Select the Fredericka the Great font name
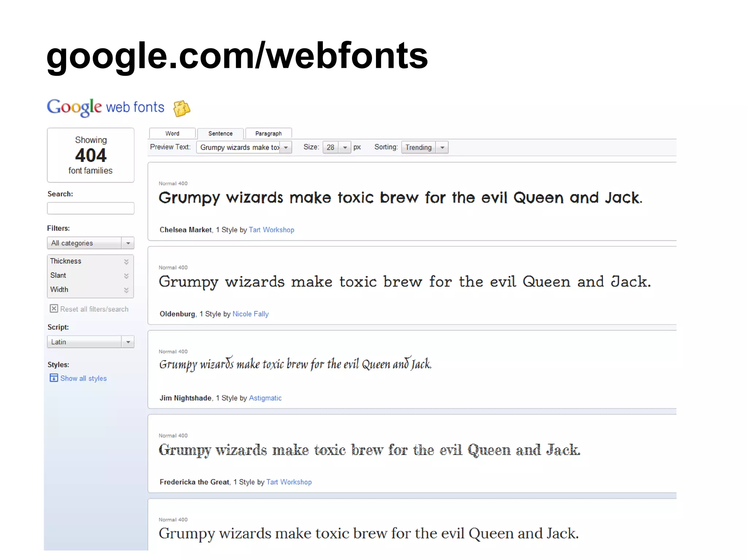 (x=194, y=482)
